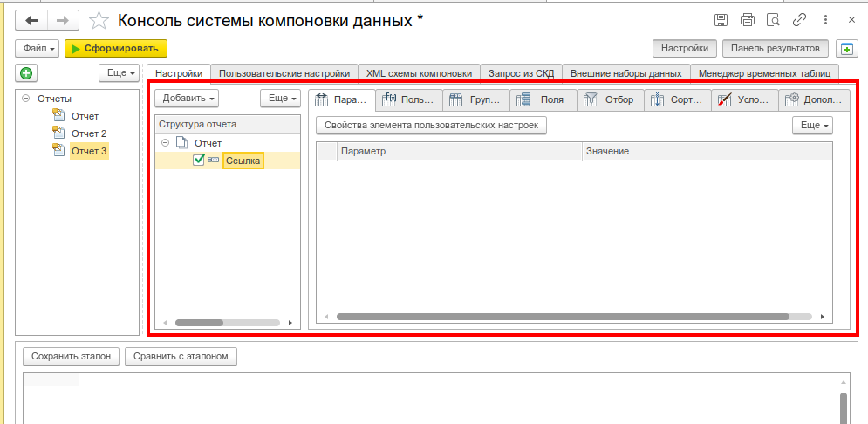This screenshot has height=424, width=868.
Task: Close the console with X button
Action: [852, 20]
